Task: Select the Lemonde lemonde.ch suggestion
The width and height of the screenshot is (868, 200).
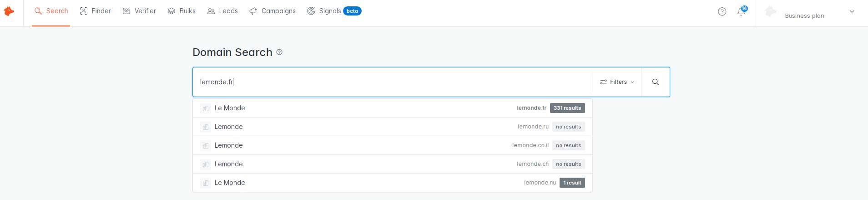Action: (393, 164)
